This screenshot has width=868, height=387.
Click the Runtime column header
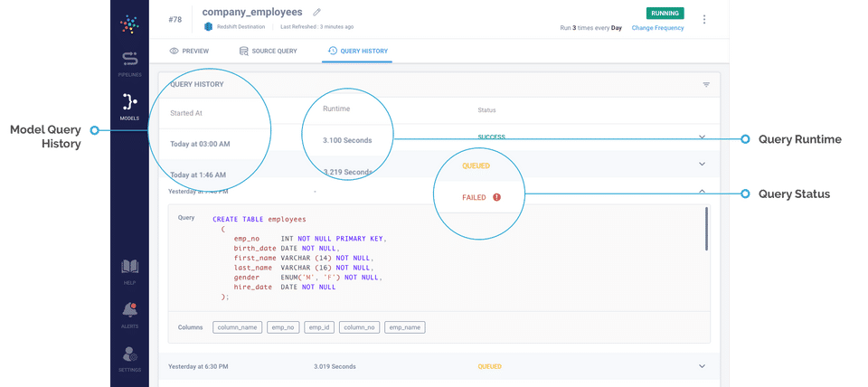pos(336,109)
